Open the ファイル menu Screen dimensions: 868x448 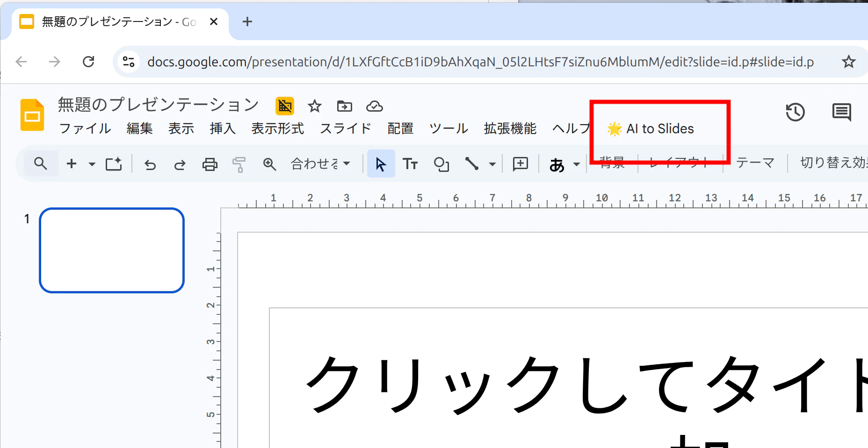point(85,128)
